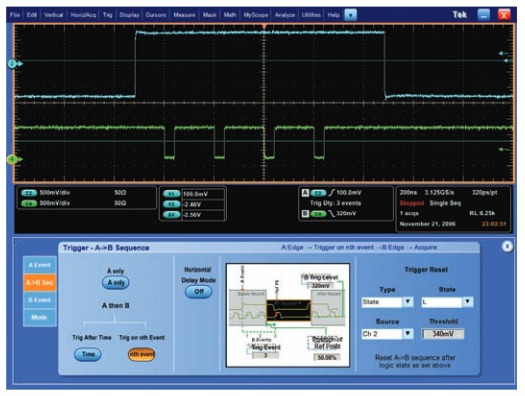The height and width of the screenshot is (396, 525).
Task: Open the File menu
Action: coord(15,15)
